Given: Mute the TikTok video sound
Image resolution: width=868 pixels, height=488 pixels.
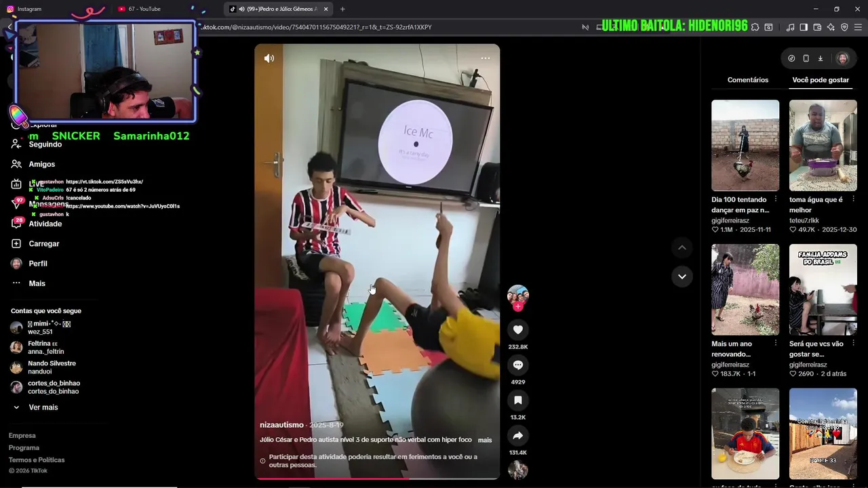Looking at the screenshot, I should 269,58.
